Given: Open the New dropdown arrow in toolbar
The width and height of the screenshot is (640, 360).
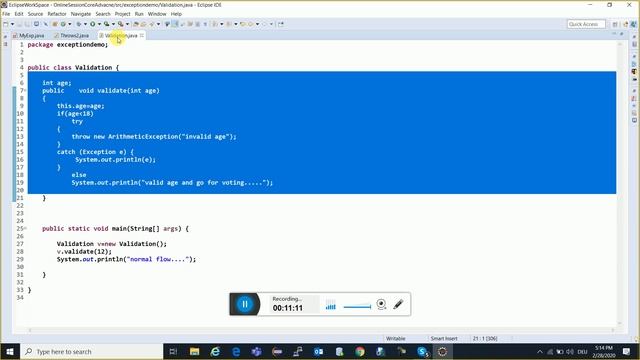Looking at the screenshot, I should 12,24.
